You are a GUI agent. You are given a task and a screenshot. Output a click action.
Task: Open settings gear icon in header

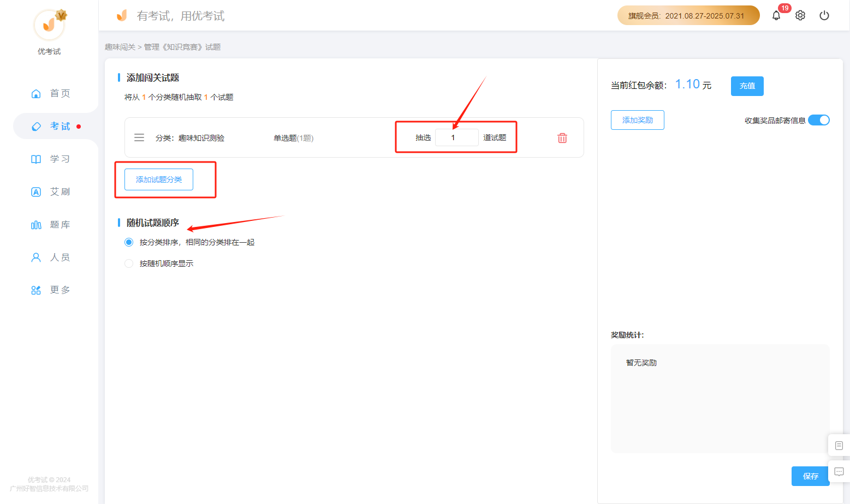tap(800, 15)
